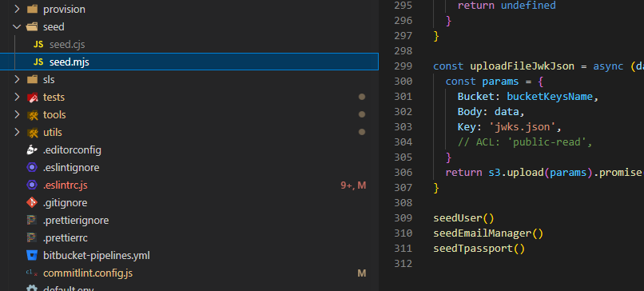Click the tools folder icon
The width and height of the screenshot is (644, 291).
32,115
